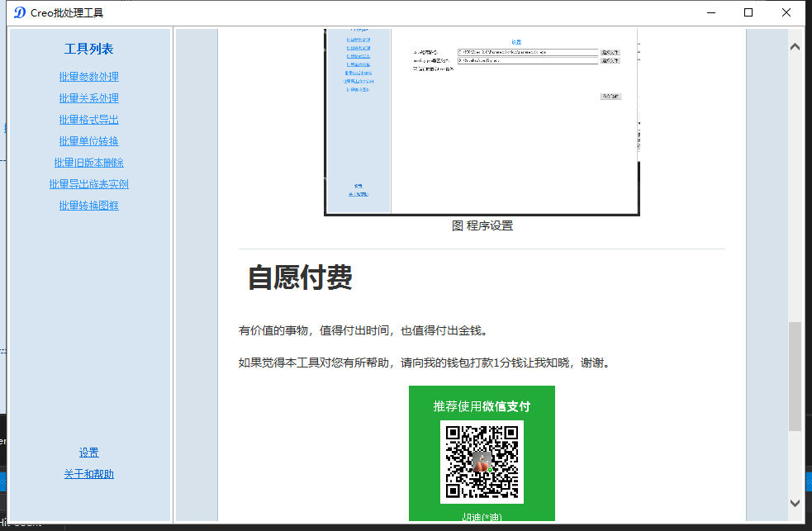Close the Creo批处理工具 window

(x=786, y=12)
